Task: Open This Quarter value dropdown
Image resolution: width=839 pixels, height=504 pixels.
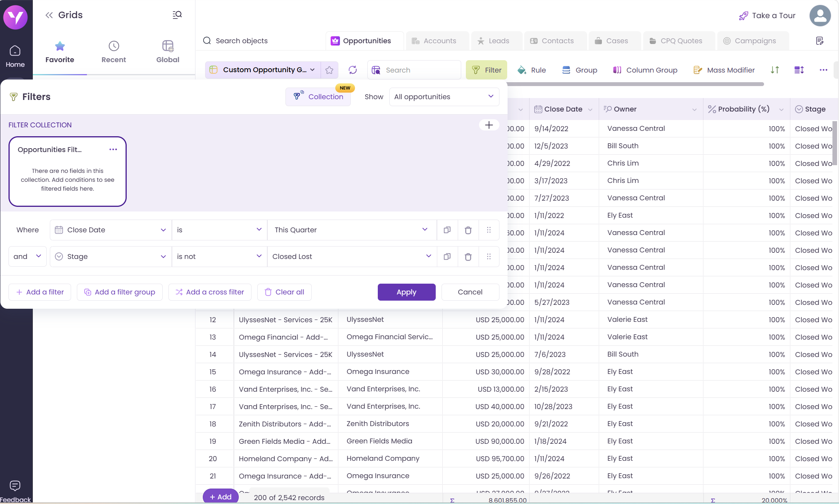Action: point(352,230)
